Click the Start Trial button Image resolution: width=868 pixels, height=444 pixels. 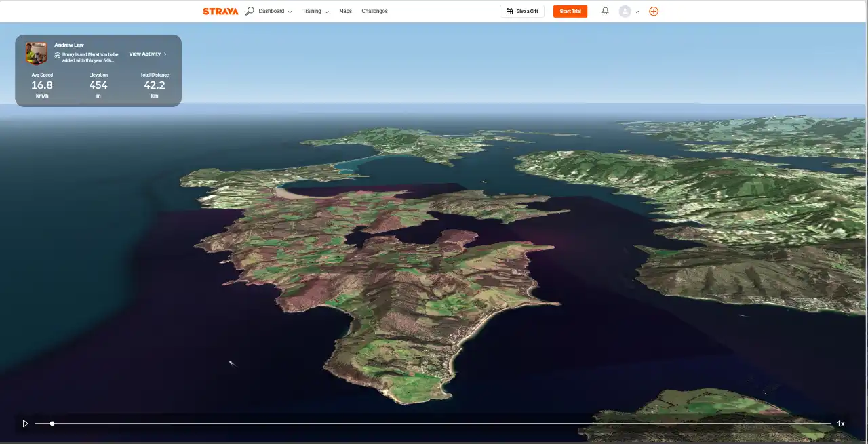click(570, 11)
